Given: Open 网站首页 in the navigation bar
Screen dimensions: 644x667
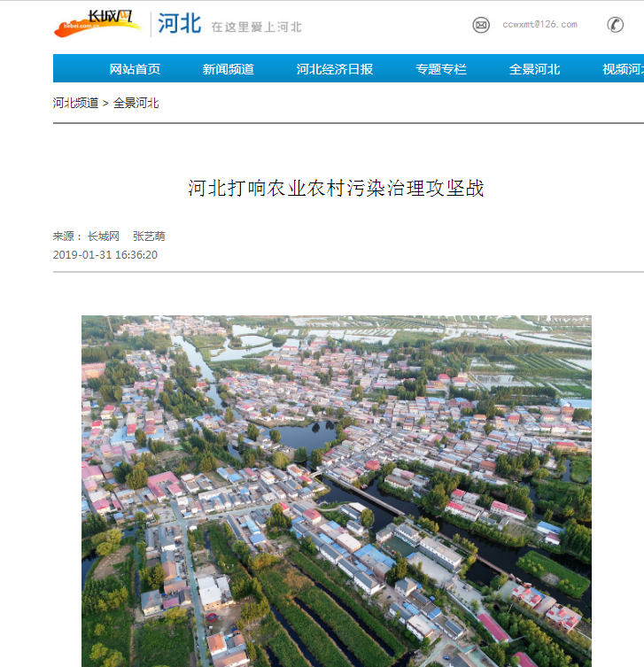Looking at the screenshot, I should tap(135, 69).
